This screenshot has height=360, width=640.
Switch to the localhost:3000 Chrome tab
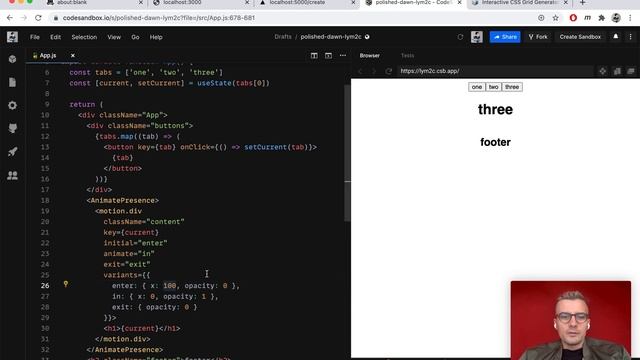pos(200,3)
